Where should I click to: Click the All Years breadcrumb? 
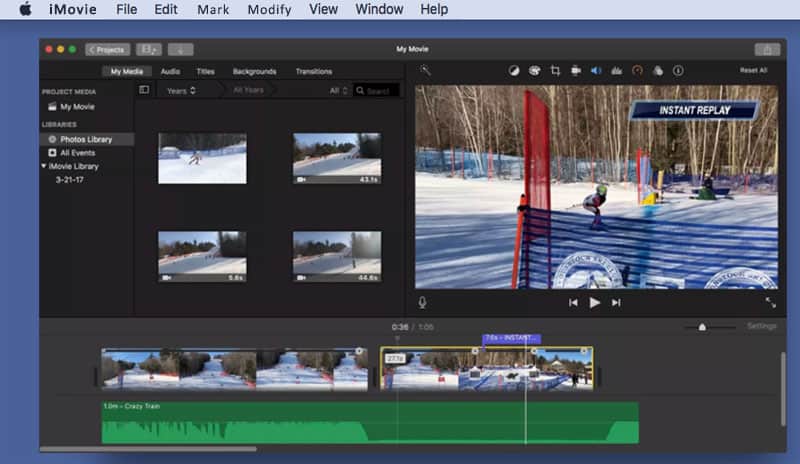coord(248,90)
